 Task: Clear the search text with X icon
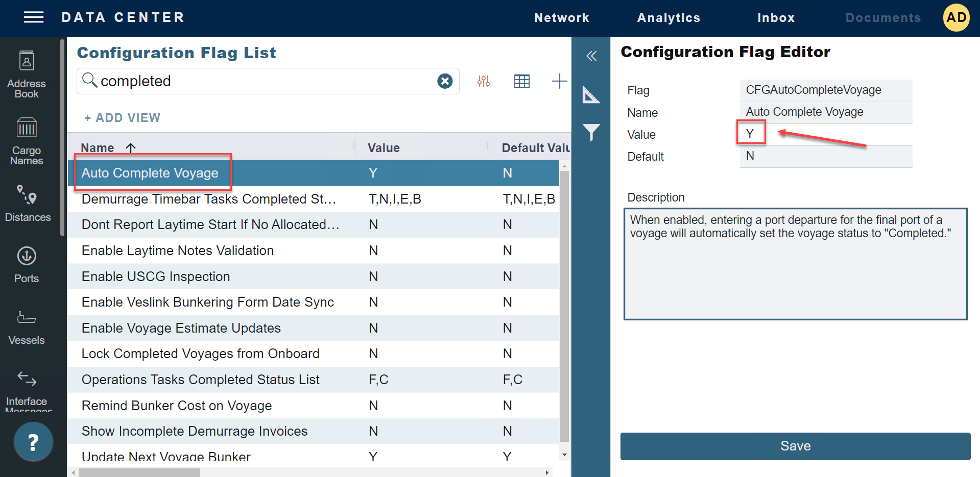point(445,81)
